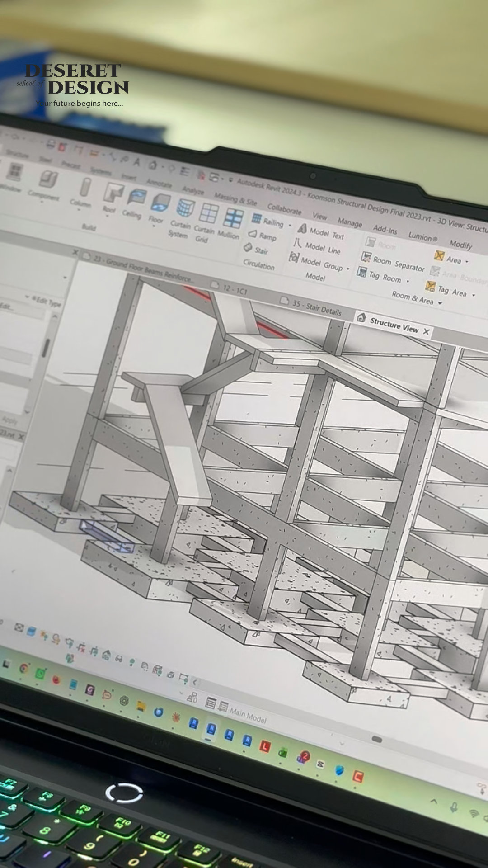The height and width of the screenshot is (868, 488).
Task: Select the Room Separator tool
Action: pos(393,263)
